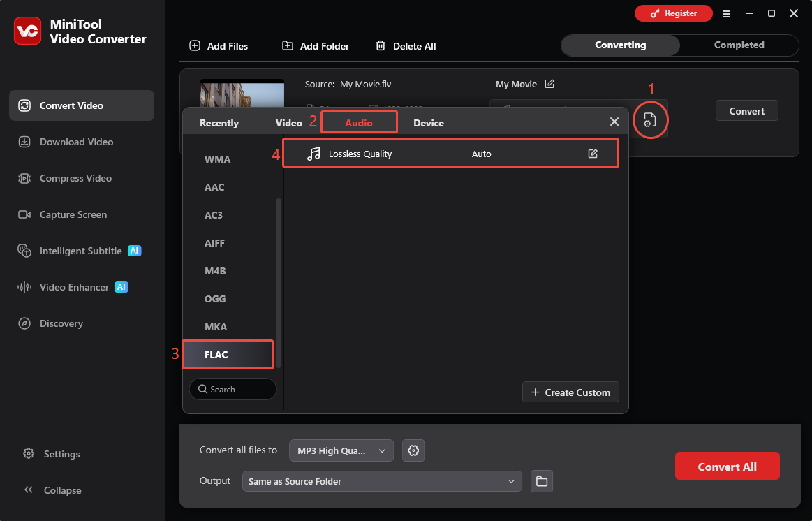Open the Convert all files to dropdown

tap(341, 450)
